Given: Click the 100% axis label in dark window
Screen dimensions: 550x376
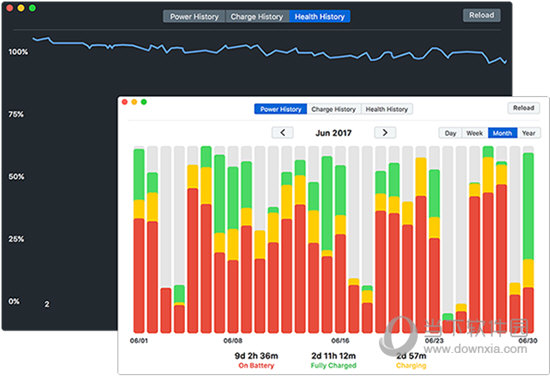Looking at the screenshot, I should (x=18, y=52).
